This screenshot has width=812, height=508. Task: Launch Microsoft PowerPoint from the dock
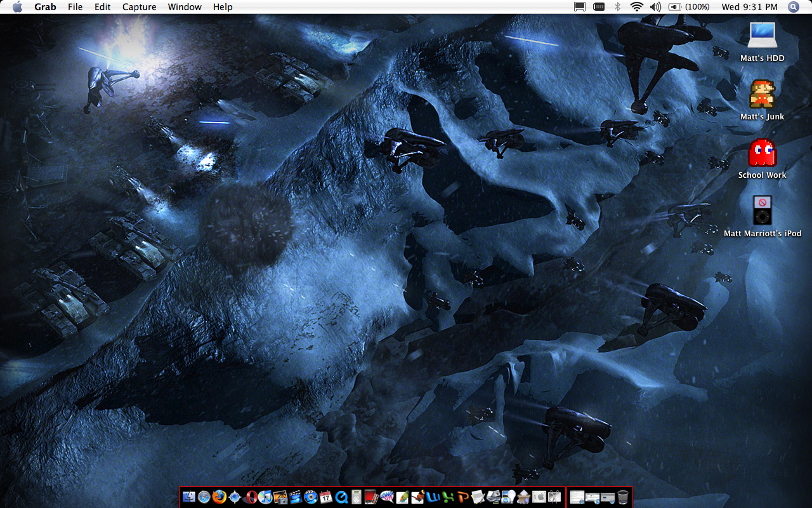pos(463,497)
